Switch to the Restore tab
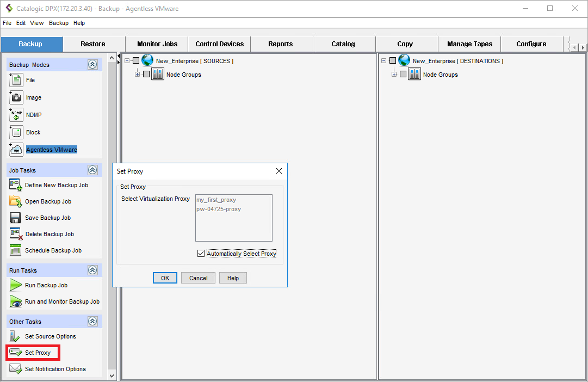 [93, 44]
